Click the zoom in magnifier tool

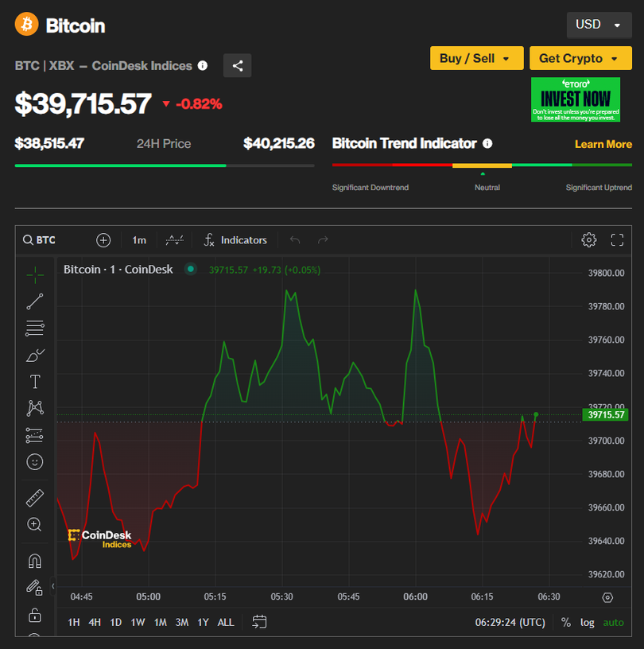[x=34, y=524]
